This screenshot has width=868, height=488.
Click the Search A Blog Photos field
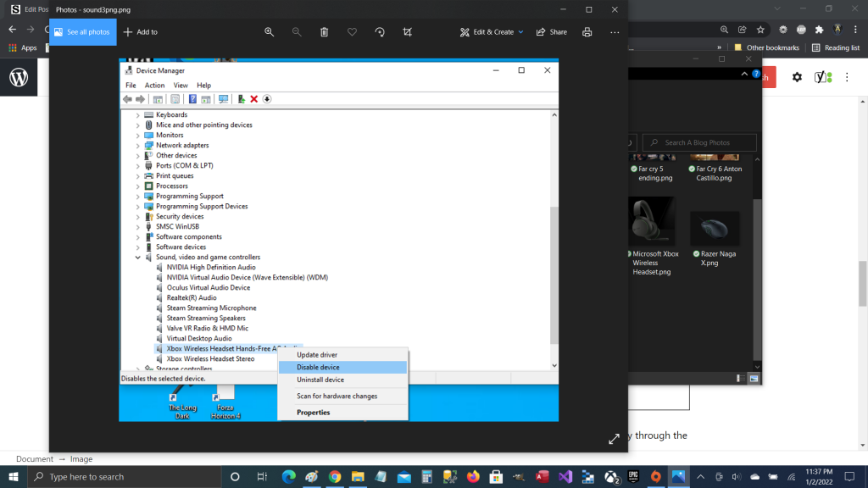(699, 142)
